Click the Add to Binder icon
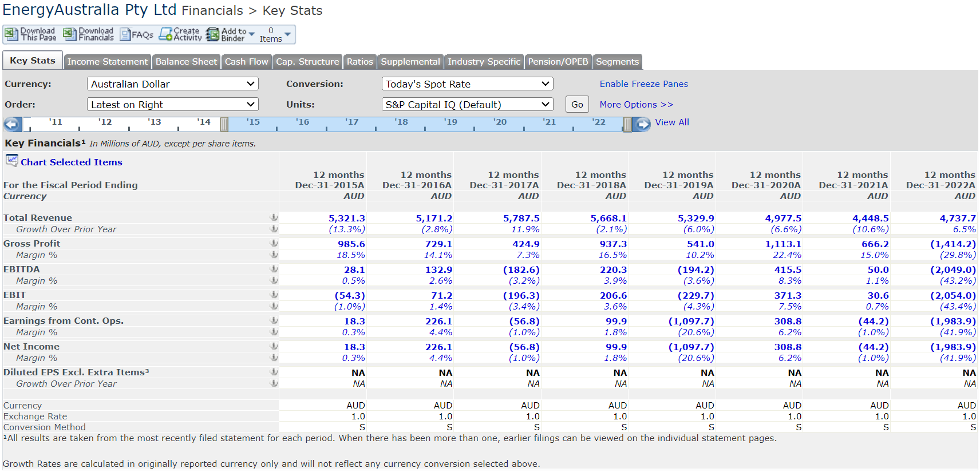Image resolution: width=980 pixels, height=472 pixels. click(213, 35)
